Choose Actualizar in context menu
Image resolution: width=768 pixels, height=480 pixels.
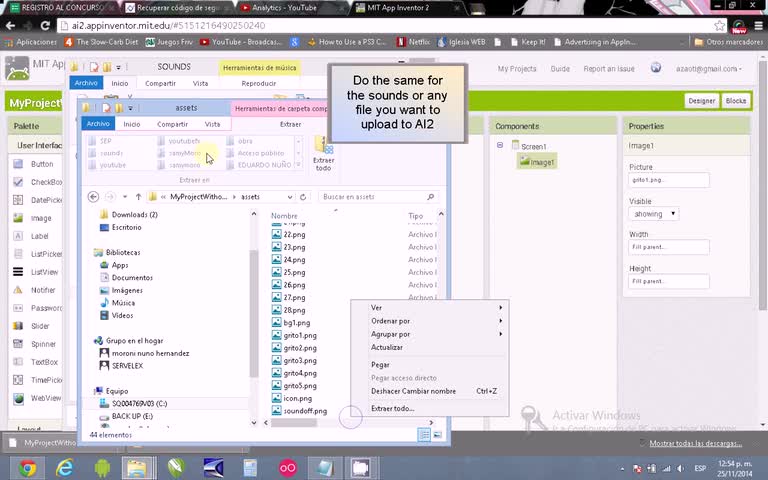click(387, 347)
